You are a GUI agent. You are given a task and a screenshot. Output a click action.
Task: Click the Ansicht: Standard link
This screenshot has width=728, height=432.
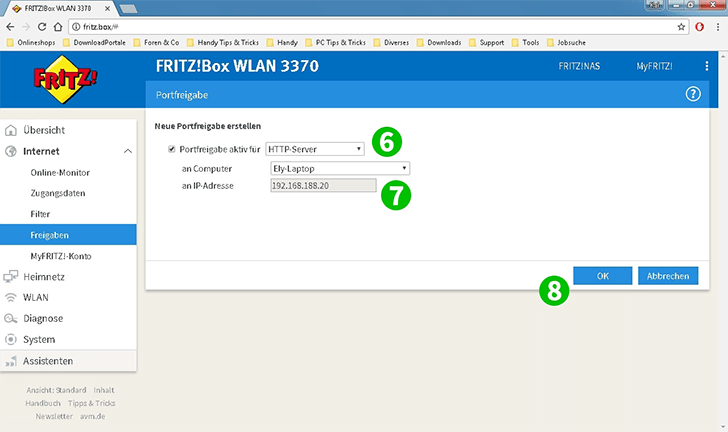(x=56, y=390)
